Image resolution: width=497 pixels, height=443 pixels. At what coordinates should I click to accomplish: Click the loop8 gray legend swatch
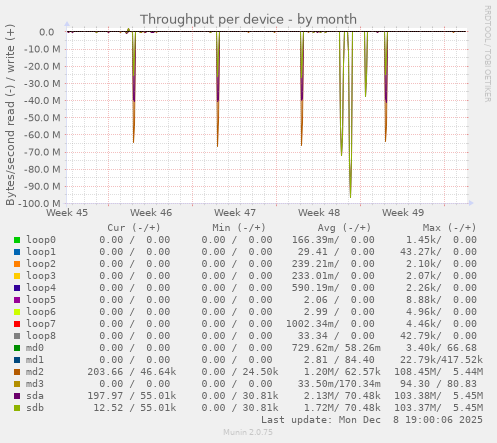point(17,336)
